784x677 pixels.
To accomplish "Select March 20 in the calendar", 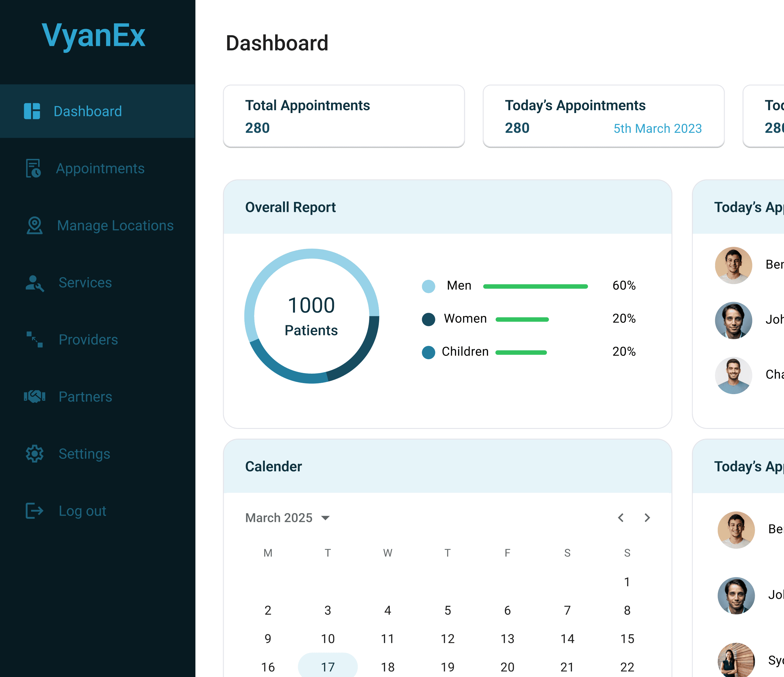I will pos(507,667).
